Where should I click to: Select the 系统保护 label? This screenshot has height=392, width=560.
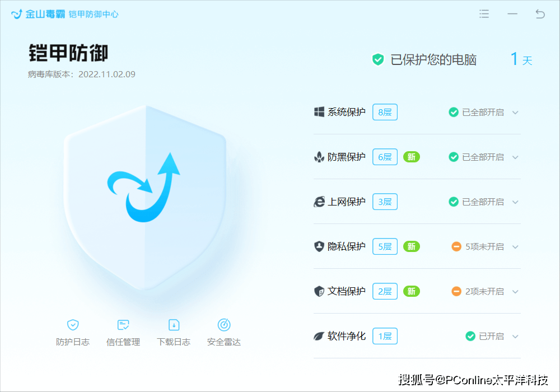347,112
